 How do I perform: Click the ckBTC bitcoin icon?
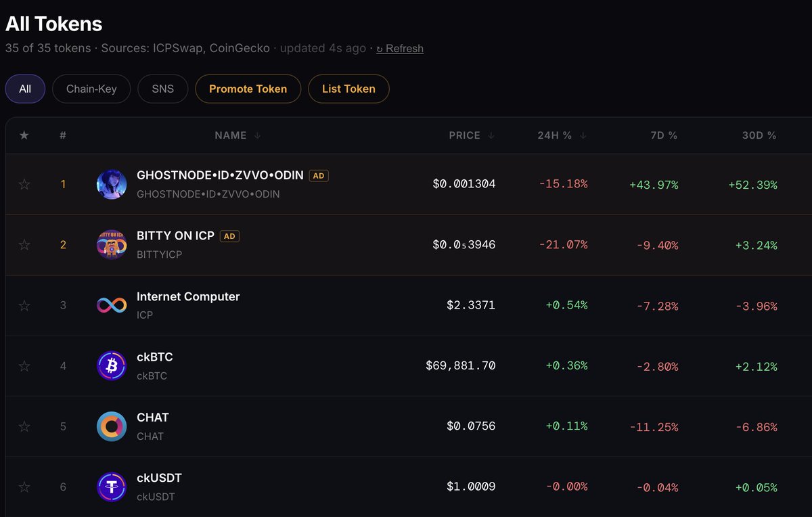pos(112,366)
